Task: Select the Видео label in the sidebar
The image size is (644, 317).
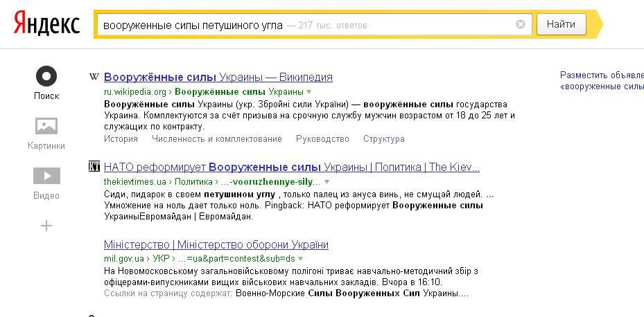Action: point(46,196)
